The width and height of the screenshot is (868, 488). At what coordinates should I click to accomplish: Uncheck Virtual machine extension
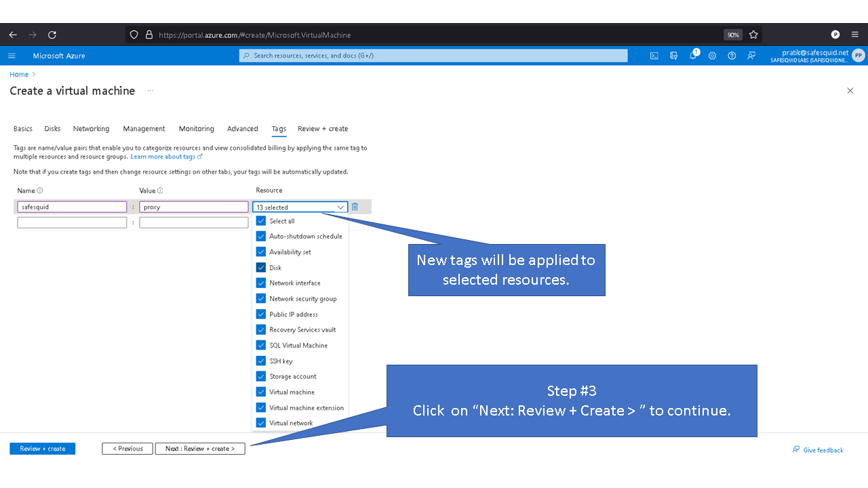tap(261, 408)
